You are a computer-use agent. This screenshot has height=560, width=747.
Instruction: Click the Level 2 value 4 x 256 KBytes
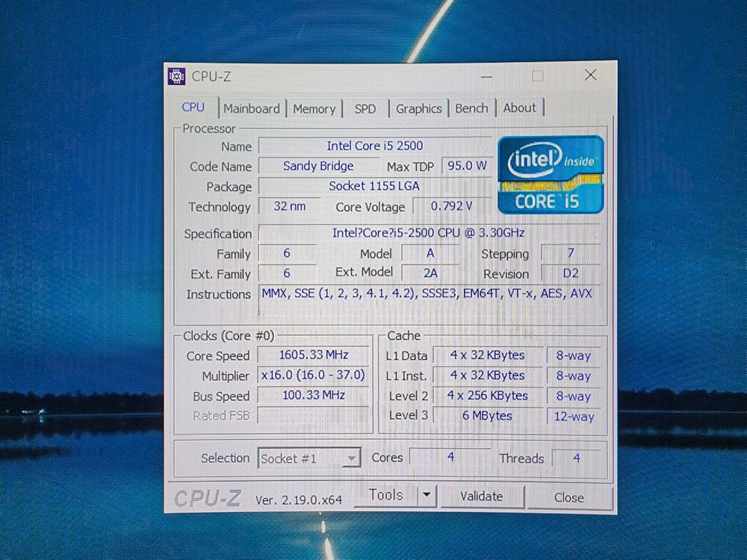(487, 396)
